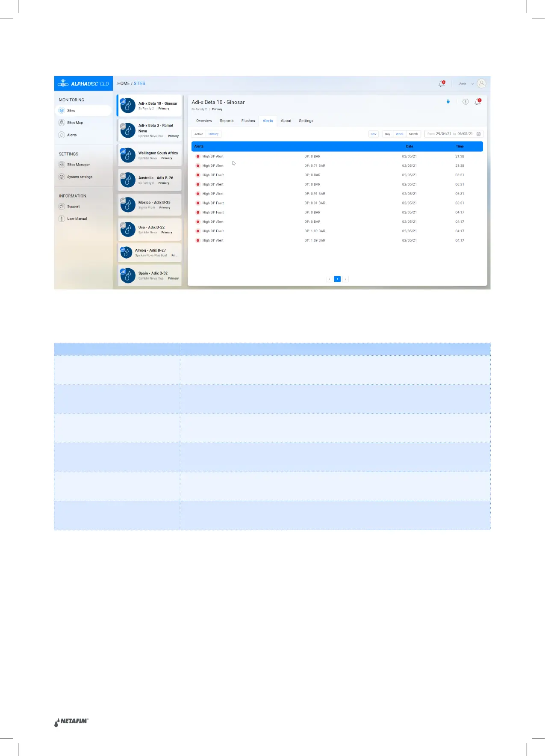Open the user profile avatar
Screen dimensions: 545x756
482,84
